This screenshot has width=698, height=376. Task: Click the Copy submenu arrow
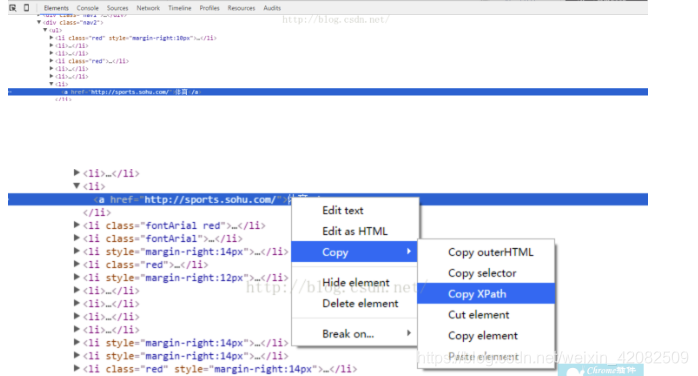point(409,252)
